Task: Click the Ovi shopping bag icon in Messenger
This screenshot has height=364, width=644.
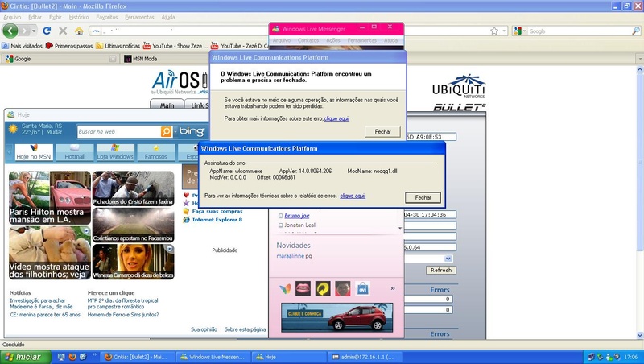Action: tap(363, 289)
